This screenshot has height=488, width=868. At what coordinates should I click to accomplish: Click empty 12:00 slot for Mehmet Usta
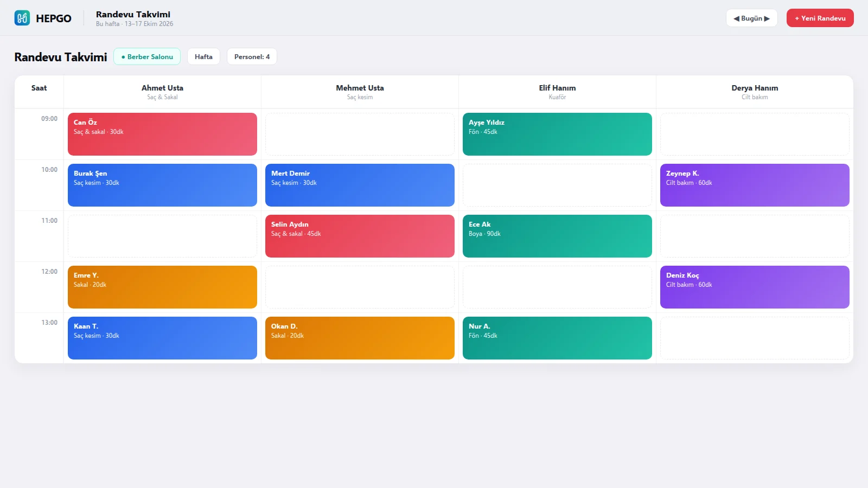360,287
